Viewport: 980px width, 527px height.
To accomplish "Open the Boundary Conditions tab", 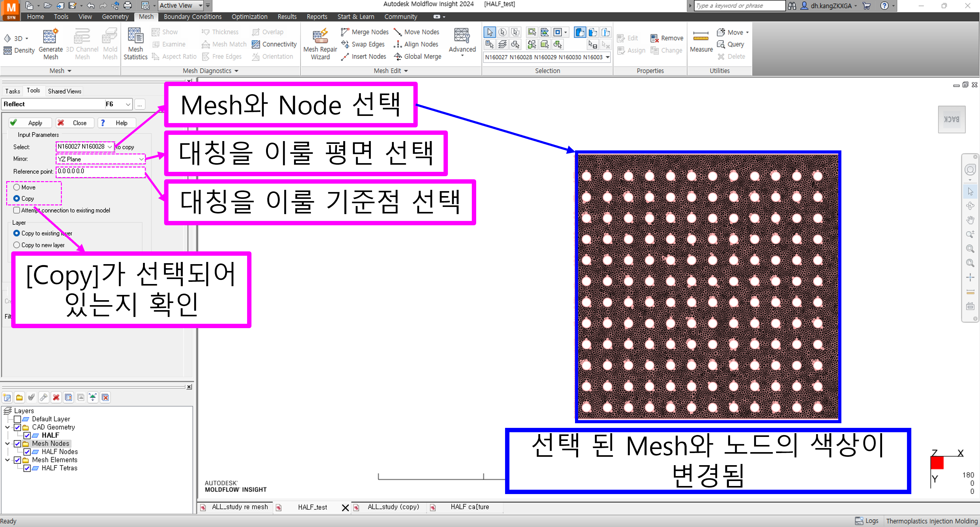I will click(x=192, y=17).
